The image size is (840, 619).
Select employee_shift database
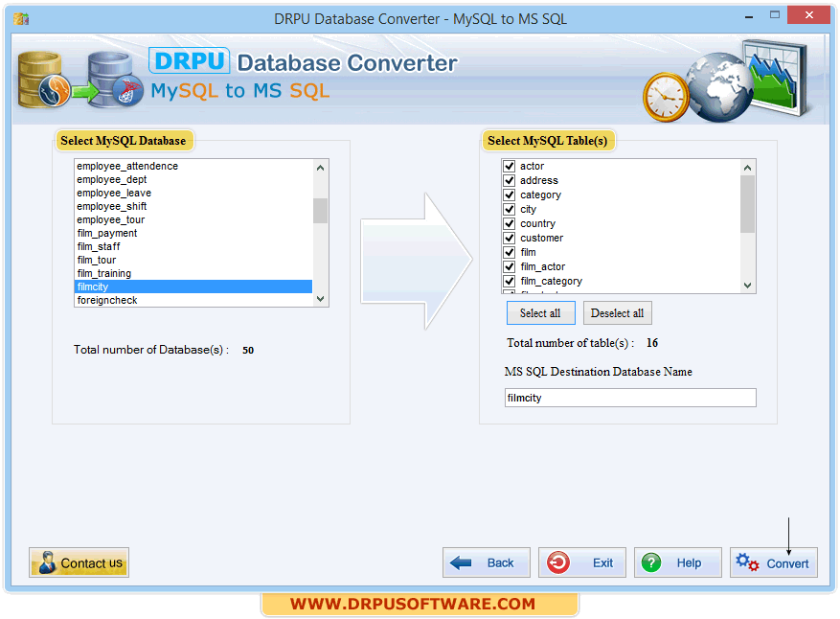193,206
